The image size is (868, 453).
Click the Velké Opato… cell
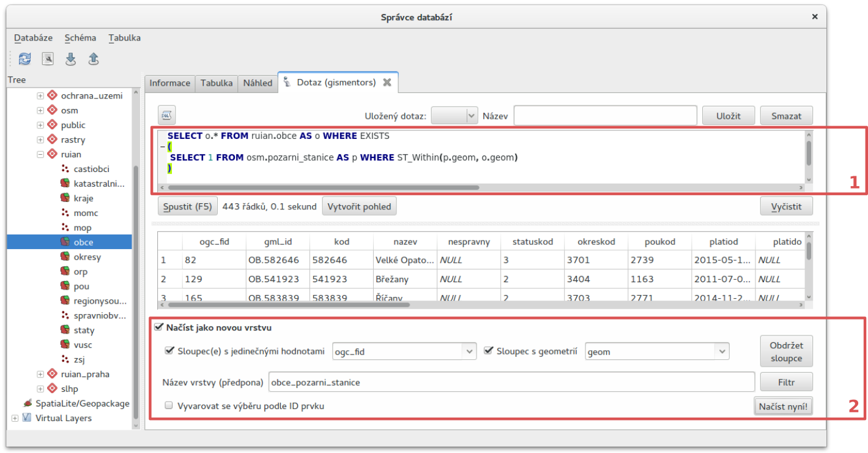(405, 260)
